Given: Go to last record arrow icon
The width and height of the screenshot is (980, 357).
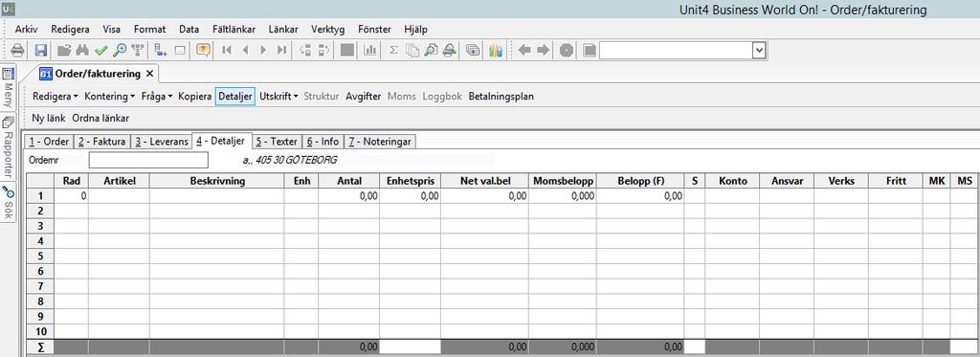Looking at the screenshot, I should [x=282, y=51].
